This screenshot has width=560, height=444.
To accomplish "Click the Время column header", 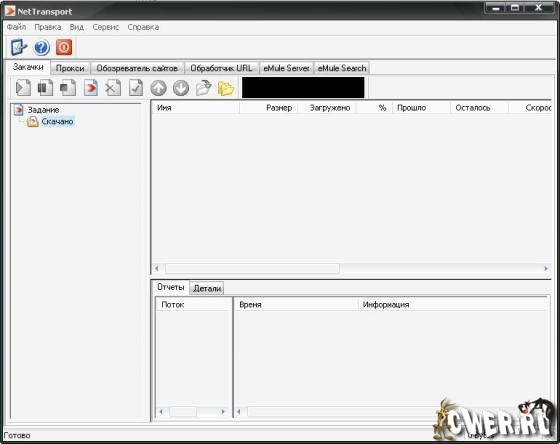I will click(x=296, y=305).
